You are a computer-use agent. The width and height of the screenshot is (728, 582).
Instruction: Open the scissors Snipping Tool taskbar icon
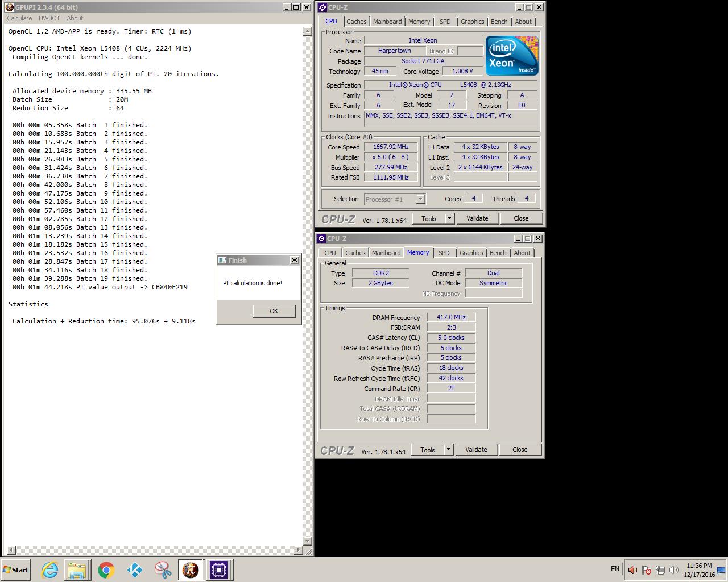(163, 569)
